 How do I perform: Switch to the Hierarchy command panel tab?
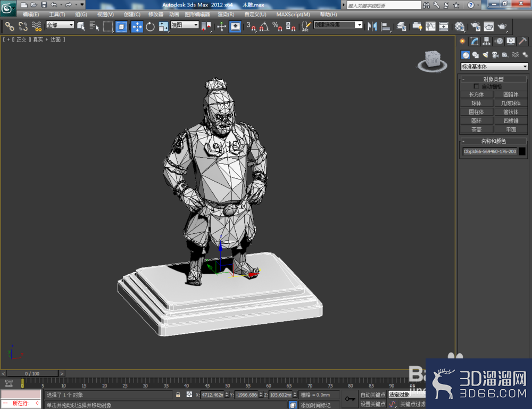[x=487, y=42]
